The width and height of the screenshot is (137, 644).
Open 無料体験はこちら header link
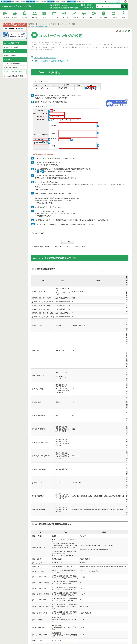tap(89, 8)
